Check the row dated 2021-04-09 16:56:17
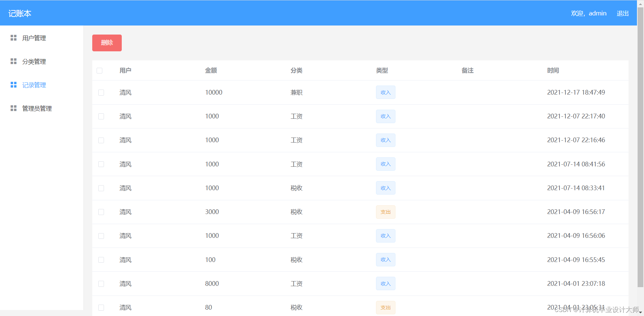 pyautogui.click(x=101, y=212)
